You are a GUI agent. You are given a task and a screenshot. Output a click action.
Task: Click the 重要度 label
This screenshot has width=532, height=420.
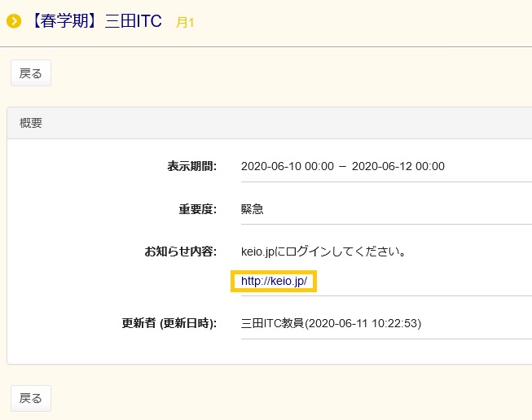197,209
